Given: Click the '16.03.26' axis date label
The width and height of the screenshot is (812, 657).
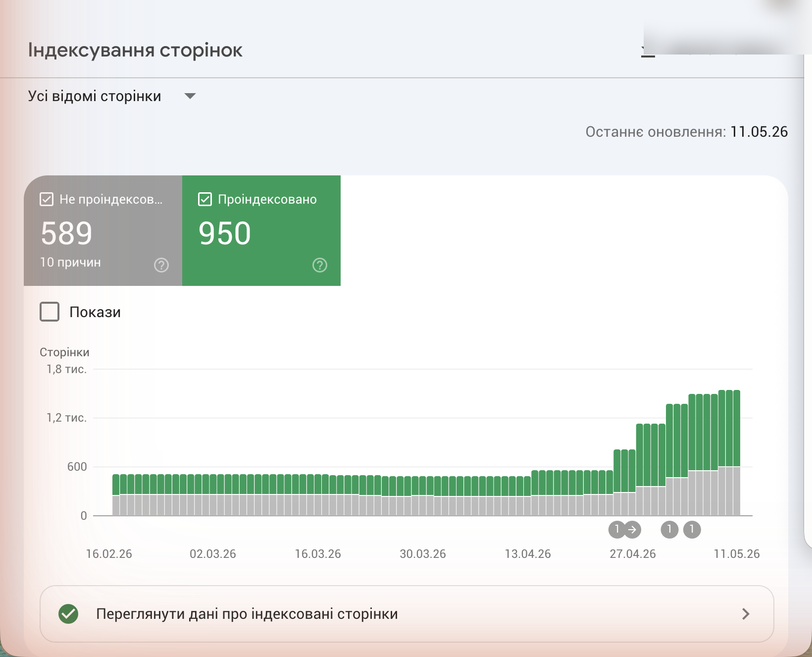Looking at the screenshot, I should coord(318,554).
